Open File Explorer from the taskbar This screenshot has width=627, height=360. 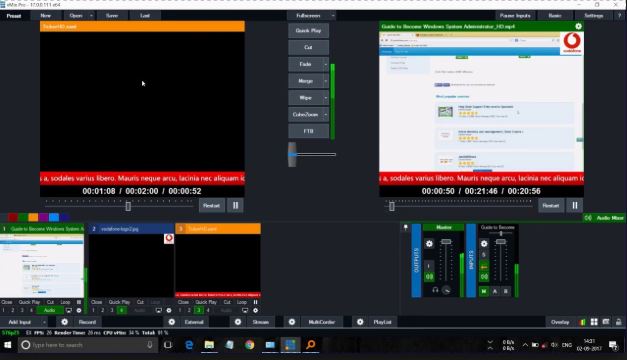point(209,345)
